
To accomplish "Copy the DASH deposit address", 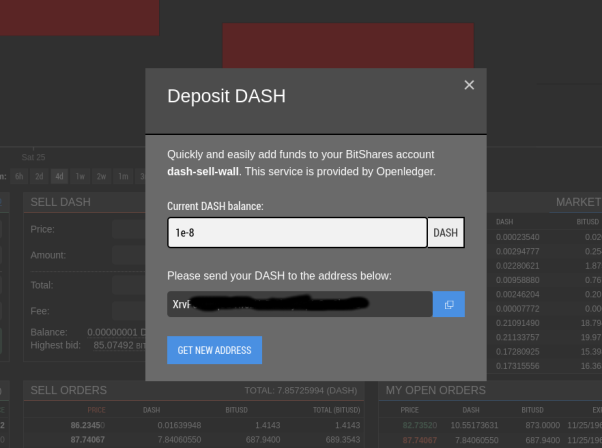I will point(449,304).
